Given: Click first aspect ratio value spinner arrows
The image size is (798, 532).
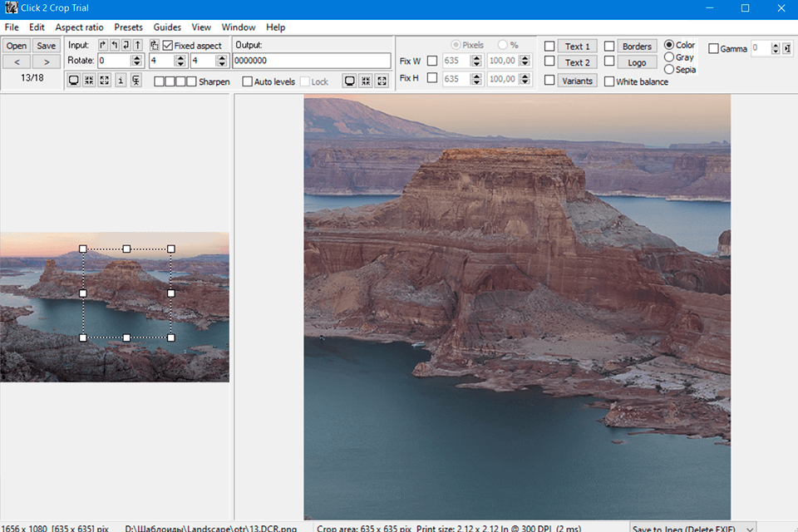Looking at the screenshot, I should click(180, 61).
